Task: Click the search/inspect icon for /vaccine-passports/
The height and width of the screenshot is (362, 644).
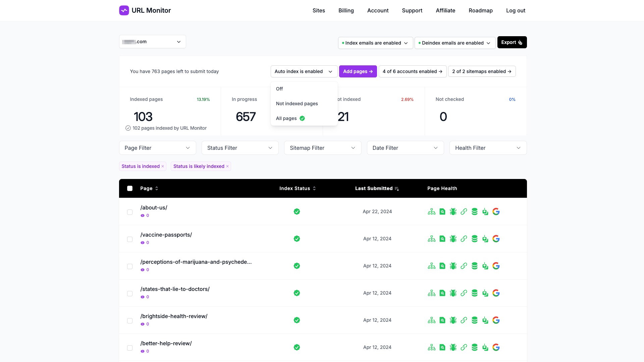Action: pyautogui.click(x=442, y=239)
